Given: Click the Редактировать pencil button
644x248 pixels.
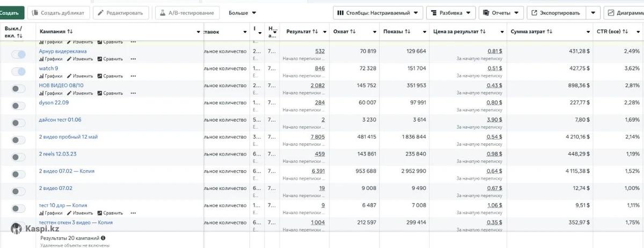Looking at the screenshot, I should tap(121, 13).
